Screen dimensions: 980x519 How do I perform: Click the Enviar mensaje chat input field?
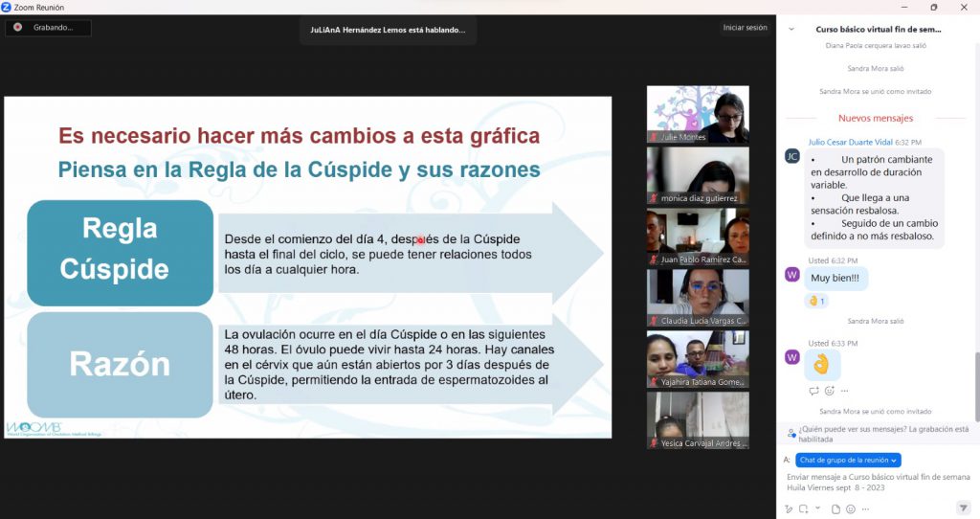click(x=879, y=482)
